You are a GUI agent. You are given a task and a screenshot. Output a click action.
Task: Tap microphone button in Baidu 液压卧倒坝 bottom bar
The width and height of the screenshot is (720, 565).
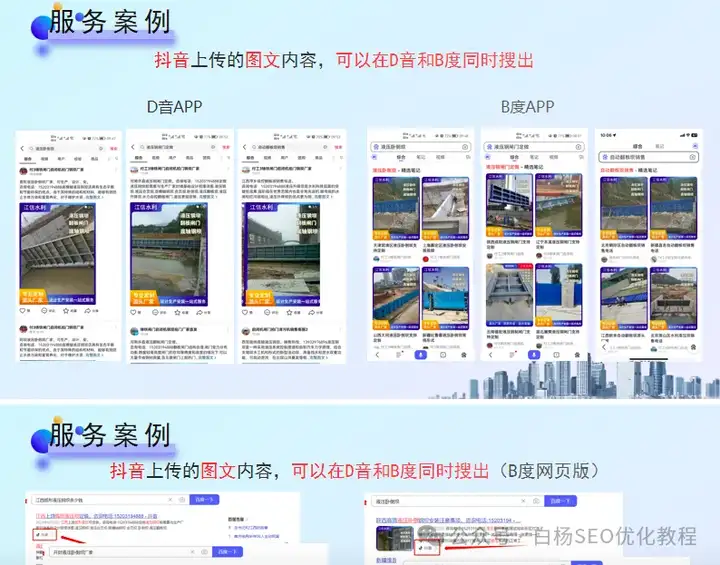click(421, 355)
